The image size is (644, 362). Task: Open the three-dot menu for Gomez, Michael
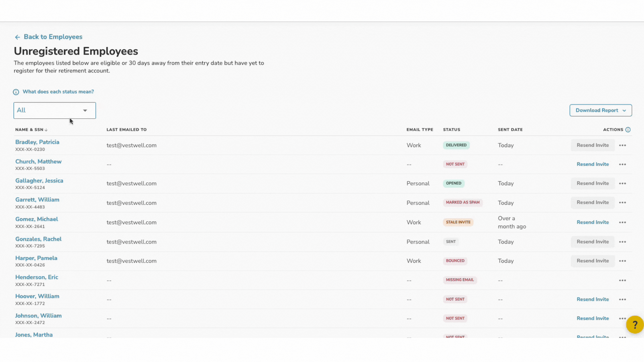click(623, 223)
